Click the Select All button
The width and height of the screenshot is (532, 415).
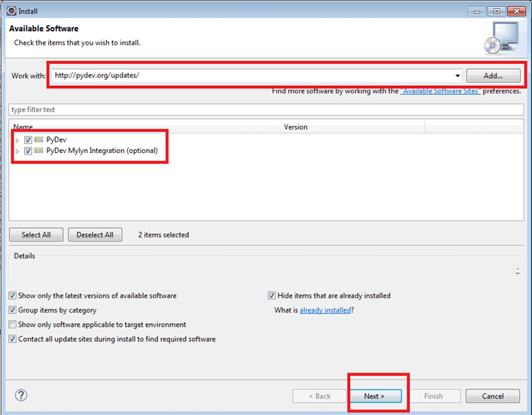tap(36, 235)
